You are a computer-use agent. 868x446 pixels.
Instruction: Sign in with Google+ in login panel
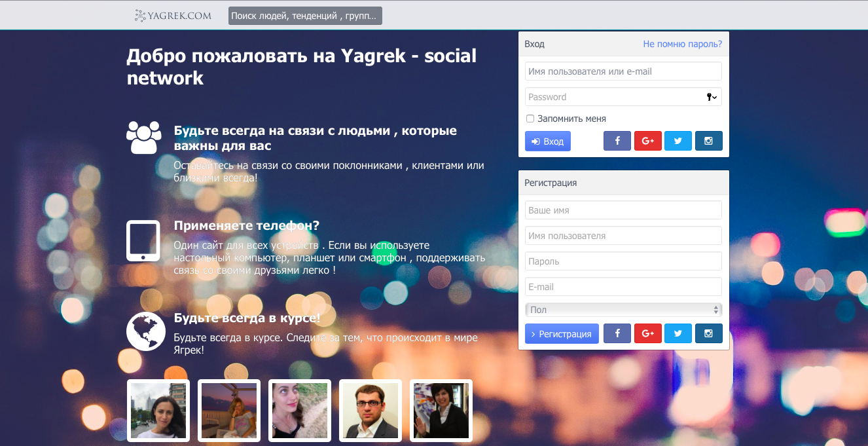pyautogui.click(x=648, y=141)
